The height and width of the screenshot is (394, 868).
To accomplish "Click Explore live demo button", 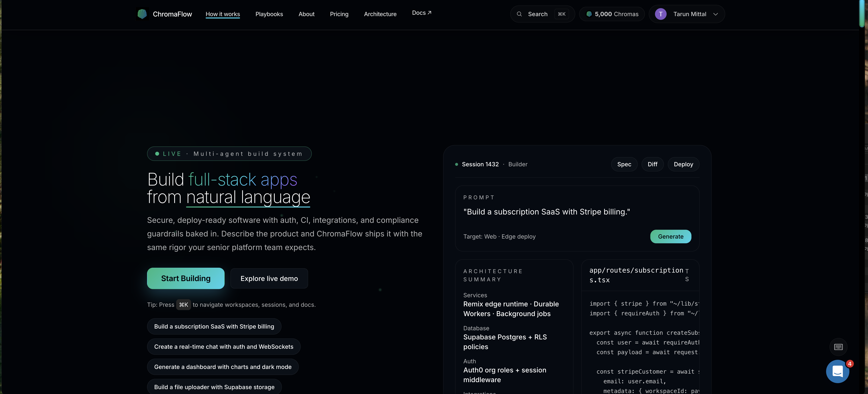I will pos(269,279).
